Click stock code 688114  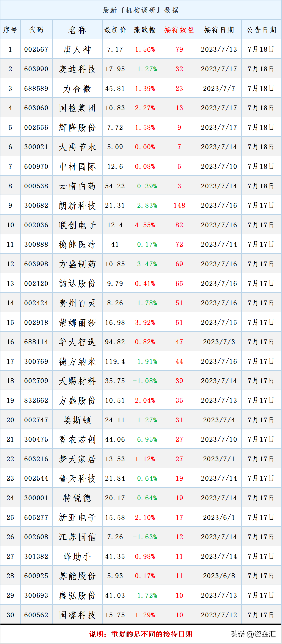click(x=36, y=342)
